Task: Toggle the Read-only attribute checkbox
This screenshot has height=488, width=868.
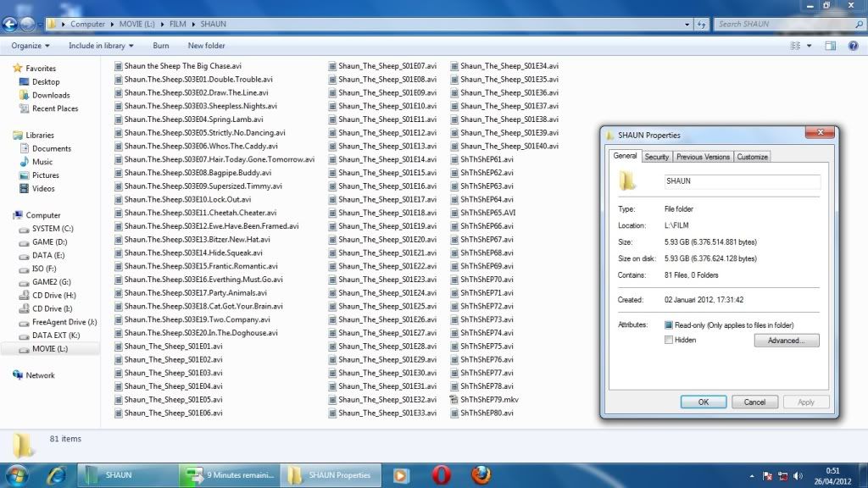Action: 669,325
